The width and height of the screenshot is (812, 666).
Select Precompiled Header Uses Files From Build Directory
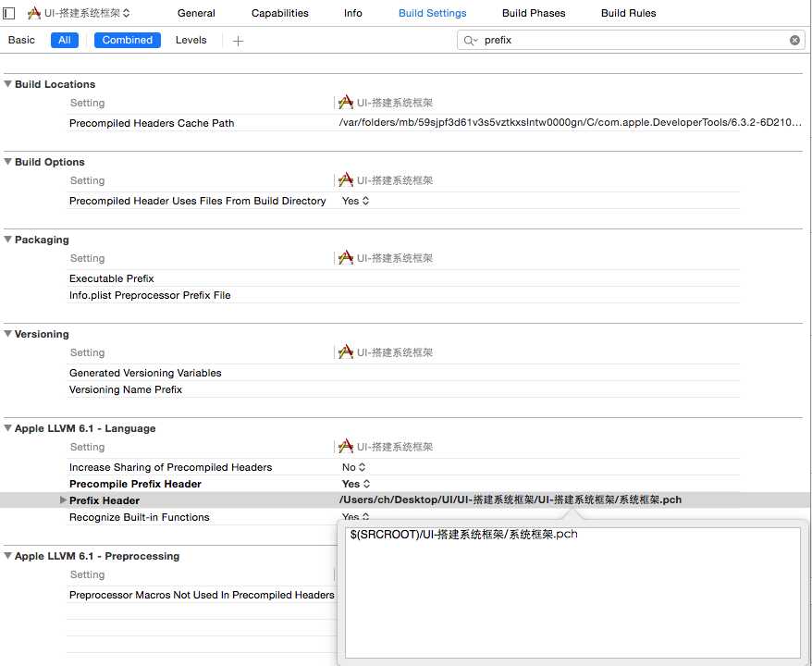[197, 201]
